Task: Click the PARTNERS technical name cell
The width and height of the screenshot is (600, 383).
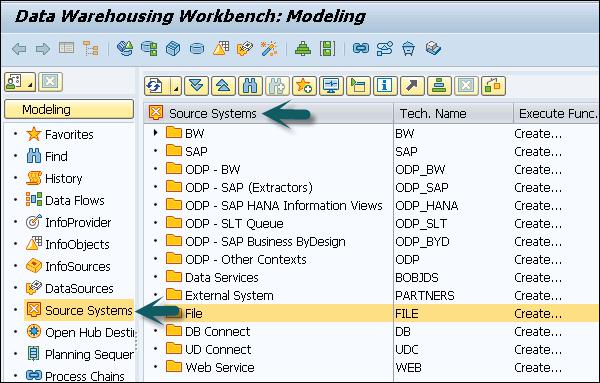Action: pos(425,295)
